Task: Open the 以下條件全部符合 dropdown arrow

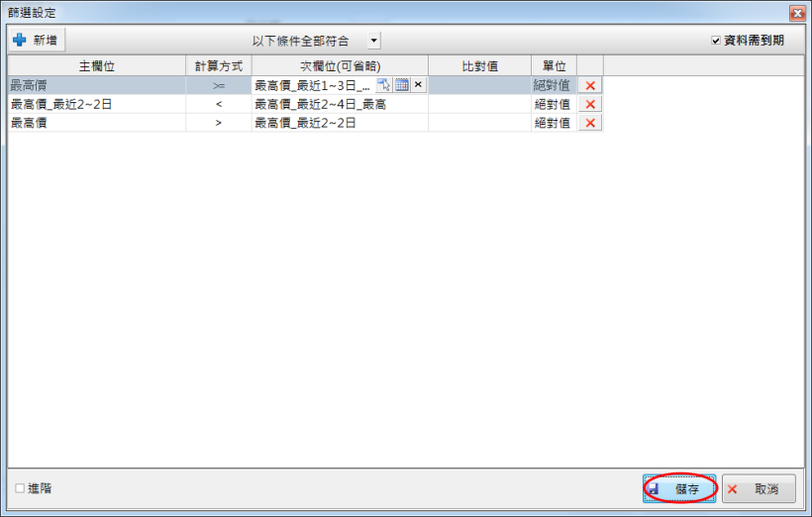Action: click(x=374, y=41)
